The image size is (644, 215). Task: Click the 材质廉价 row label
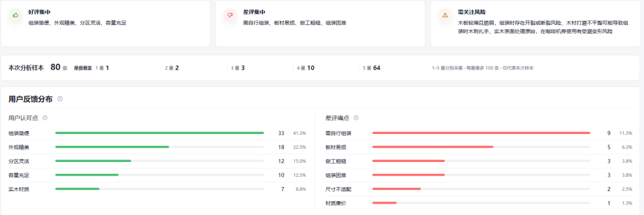pyautogui.click(x=336, y=203)
